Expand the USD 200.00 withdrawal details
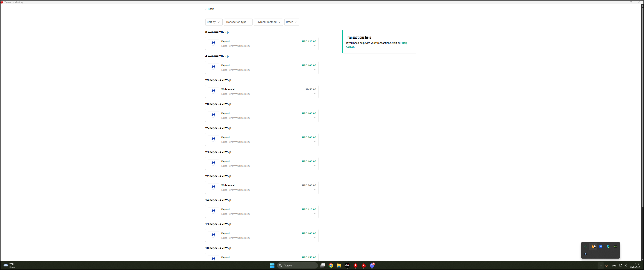 [315, 190]
